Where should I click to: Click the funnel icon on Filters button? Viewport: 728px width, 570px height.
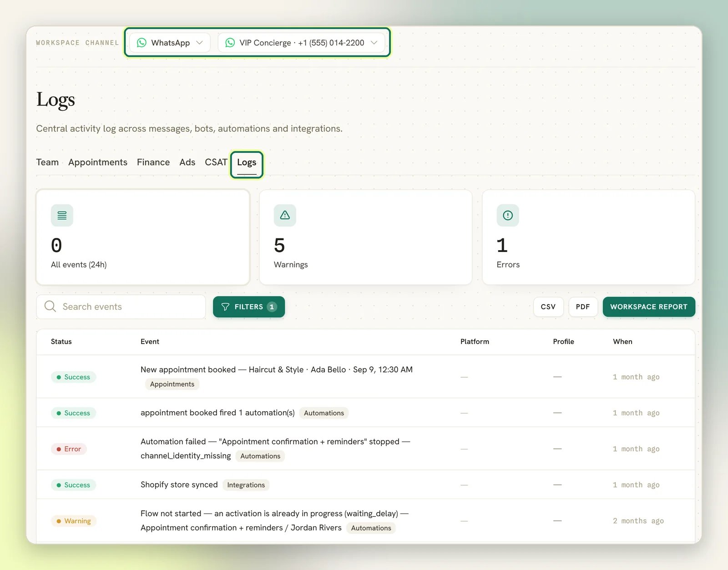coord(225,307)
